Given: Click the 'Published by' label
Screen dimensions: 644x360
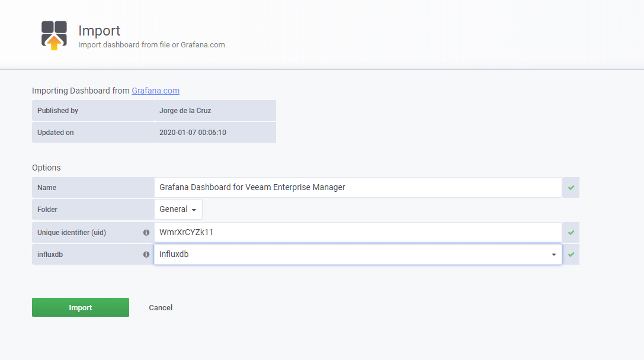Looking at the screenshot, I should point(57,110).
